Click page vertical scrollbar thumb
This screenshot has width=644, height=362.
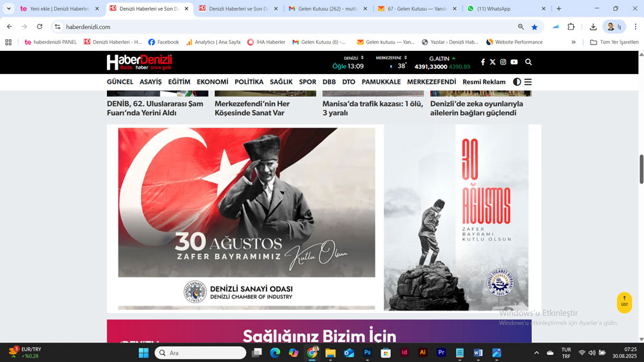point(641,169)
